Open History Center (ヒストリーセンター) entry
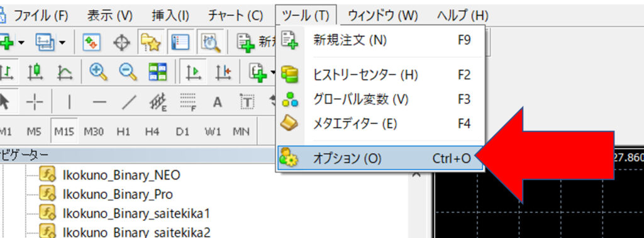This screenshot has width=644, height=238. tap(380, 75)
